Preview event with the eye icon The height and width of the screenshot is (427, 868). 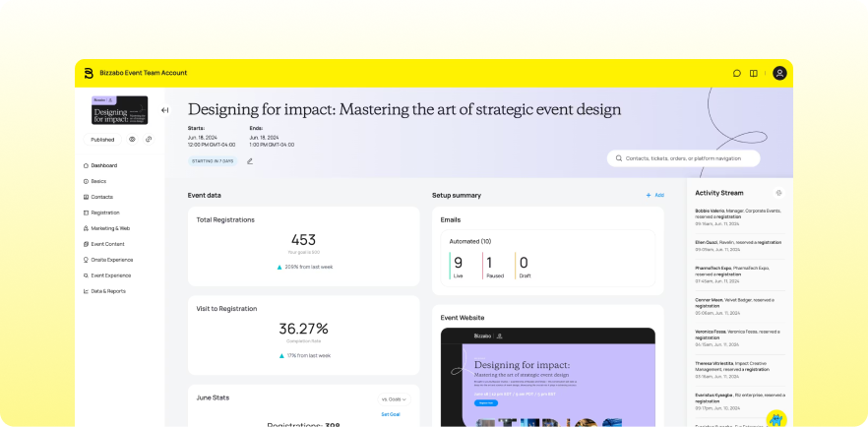click(132, 140)
